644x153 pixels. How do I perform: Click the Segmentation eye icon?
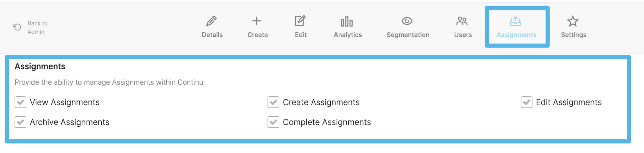point(407,21)
